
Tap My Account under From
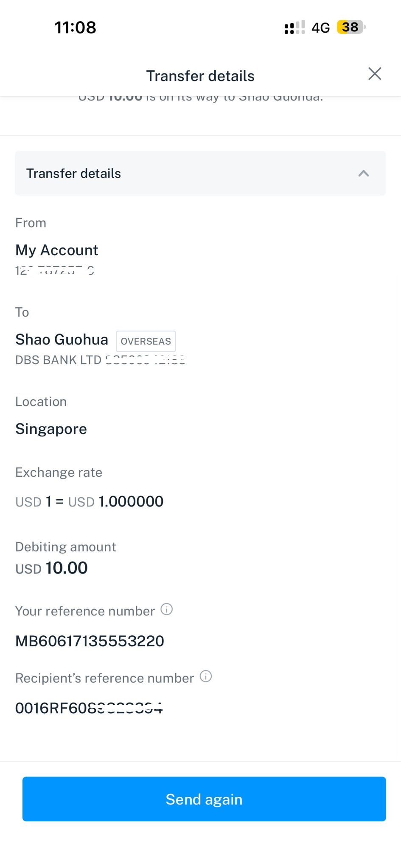pyautogui.click(x=57, y=250)
